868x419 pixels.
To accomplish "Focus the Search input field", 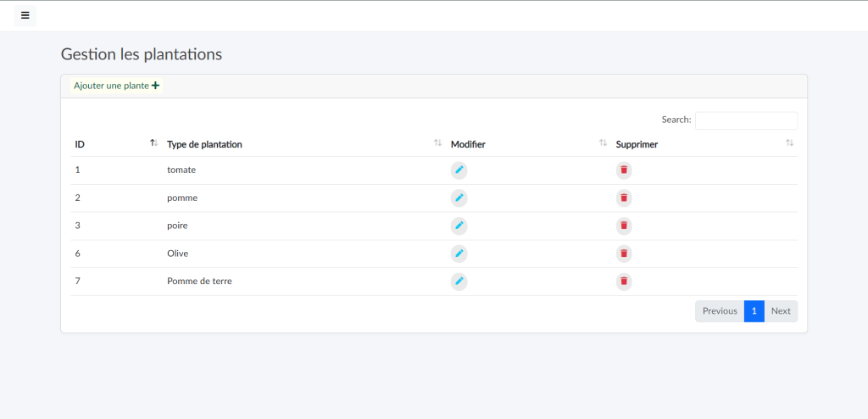I will pyautogui.click(x=746, y=120).
